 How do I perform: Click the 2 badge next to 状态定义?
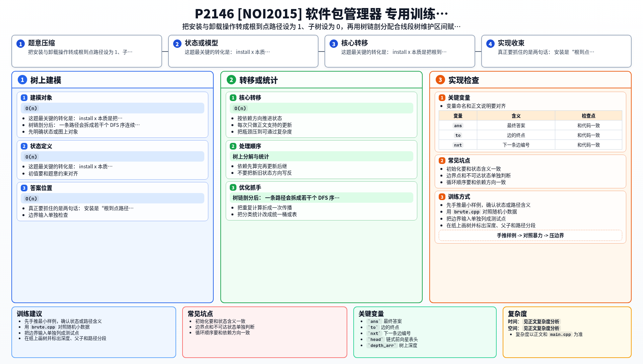(24, 146)
